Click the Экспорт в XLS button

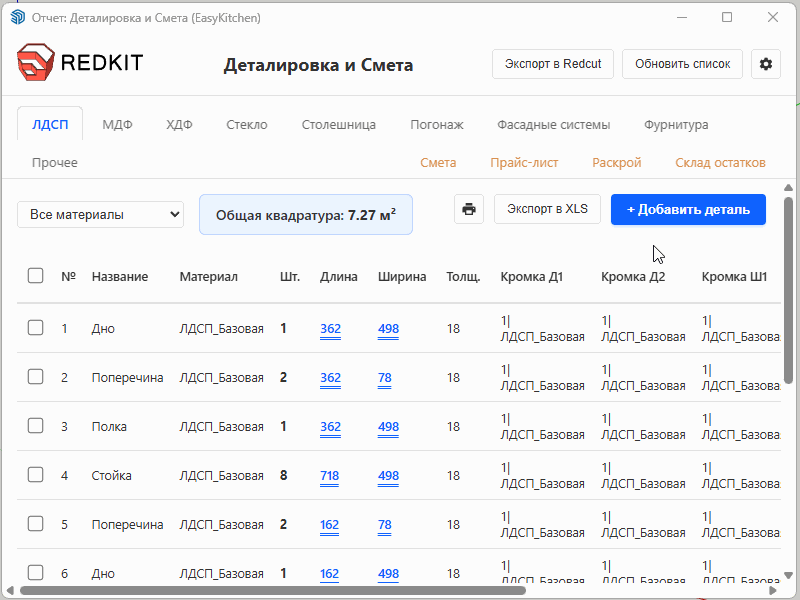click(x=547, y=209)
